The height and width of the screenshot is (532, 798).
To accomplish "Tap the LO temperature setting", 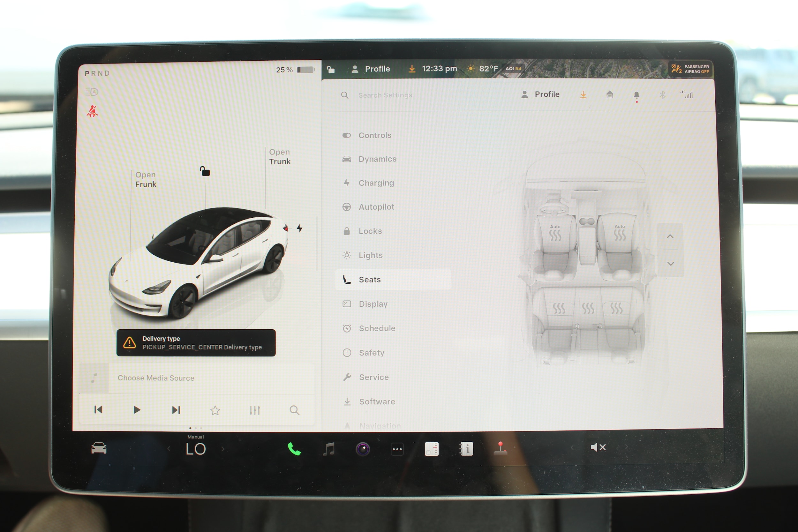I will pyautogui.click(x=196, y=449).
